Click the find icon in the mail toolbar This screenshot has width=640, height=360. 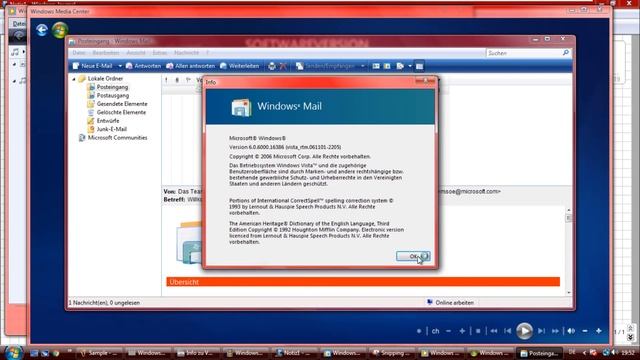coord(400,66)
